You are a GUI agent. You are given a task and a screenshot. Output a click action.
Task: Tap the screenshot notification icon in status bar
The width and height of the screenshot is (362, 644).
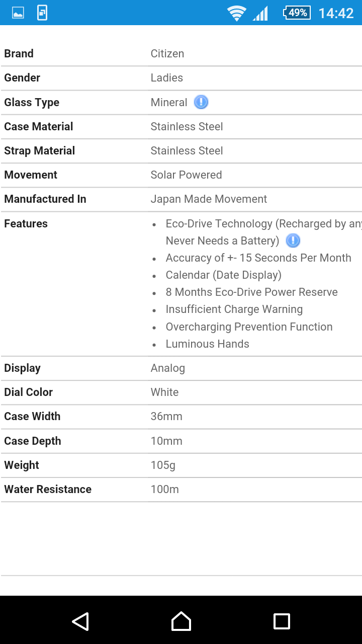[x=42, y=13]
